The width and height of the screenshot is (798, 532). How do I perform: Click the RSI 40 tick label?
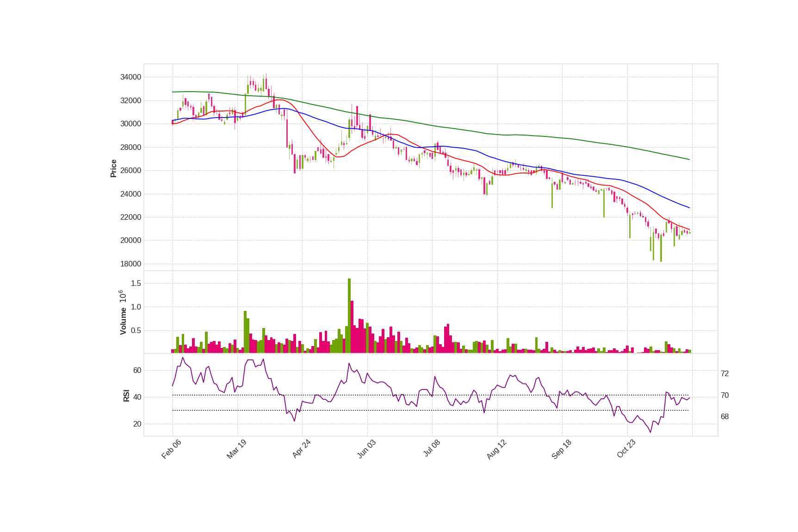(137, 397)
